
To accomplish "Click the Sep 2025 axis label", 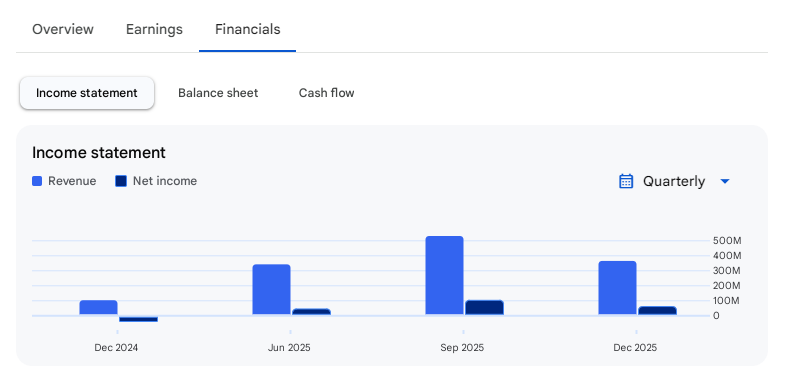I will 462,348.
